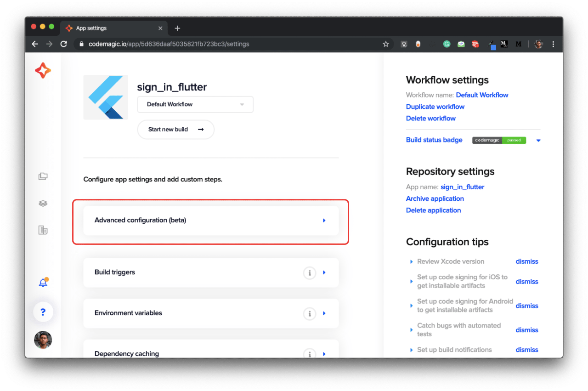Expand the Build triggers section arrow
Image resolution: width=588 pixels, height=391 pixels.
pos(324,272)
